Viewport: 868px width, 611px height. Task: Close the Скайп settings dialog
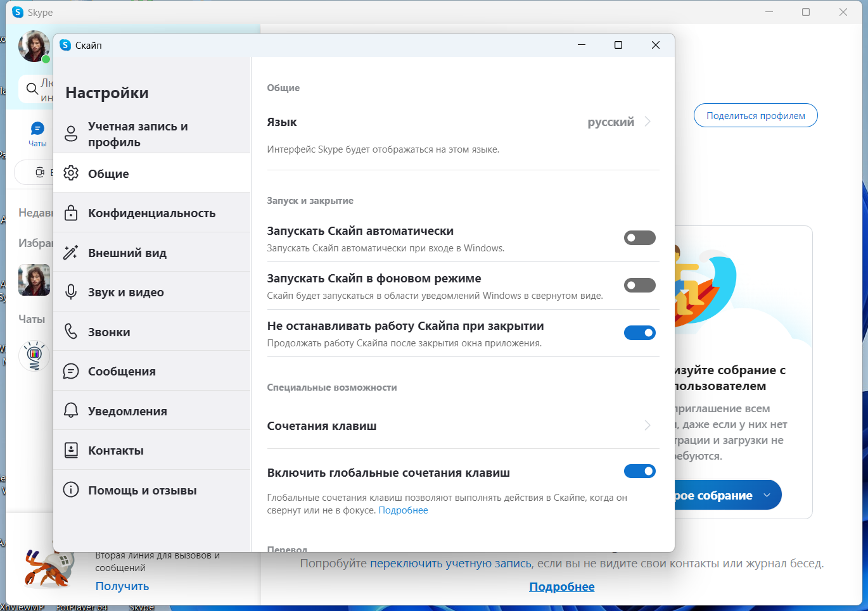656,45
